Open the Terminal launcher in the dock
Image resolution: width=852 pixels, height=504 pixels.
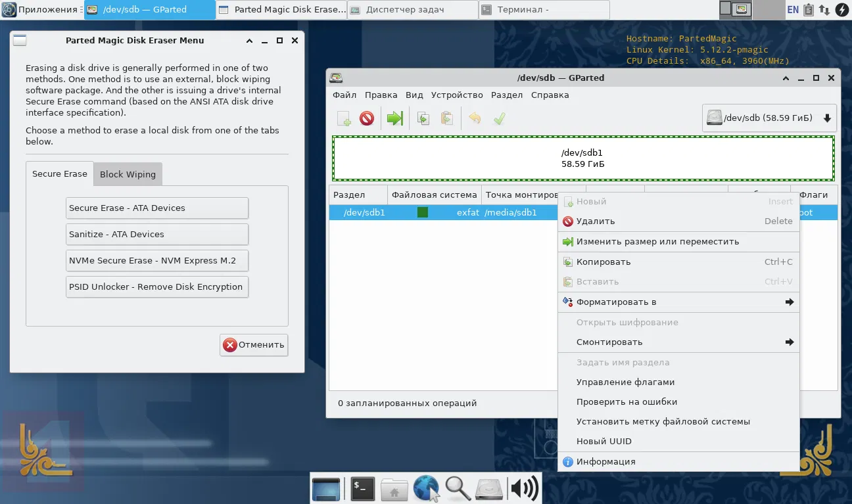click(x=362, y=488)
